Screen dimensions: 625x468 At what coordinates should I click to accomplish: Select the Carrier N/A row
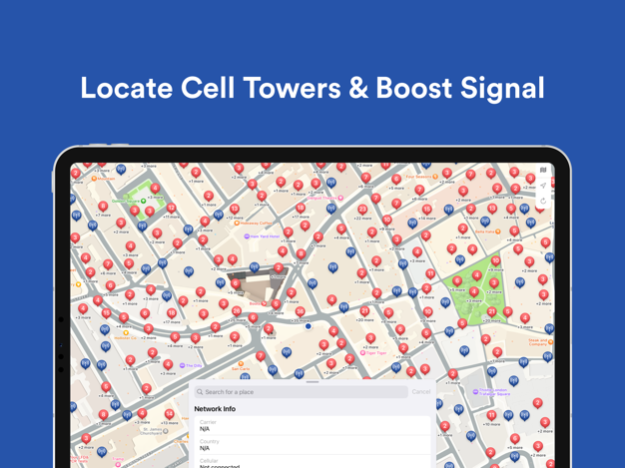click(x=312, y=426)
